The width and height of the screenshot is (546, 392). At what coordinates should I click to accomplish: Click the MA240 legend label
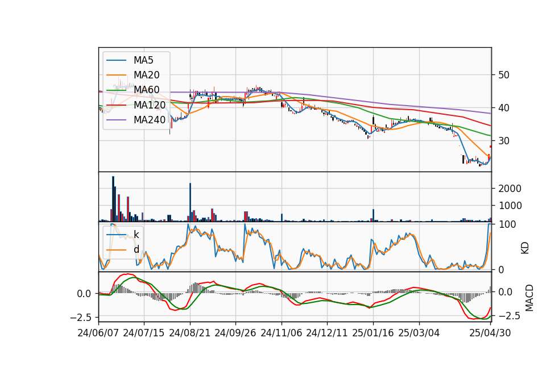pyautogui.click(x=150, y=120)
